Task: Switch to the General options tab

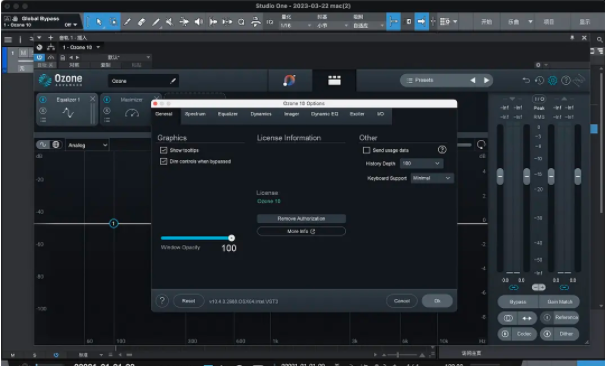Action: tap(164, 114)
